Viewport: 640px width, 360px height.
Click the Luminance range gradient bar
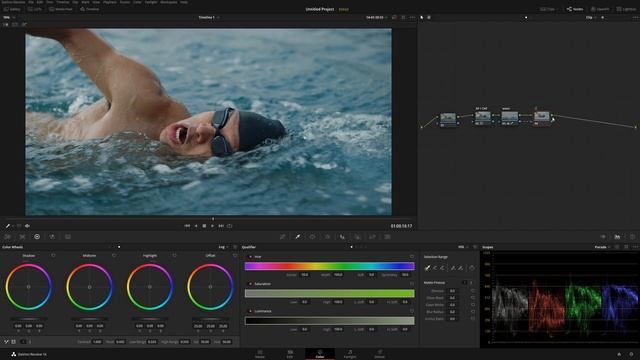329,321
